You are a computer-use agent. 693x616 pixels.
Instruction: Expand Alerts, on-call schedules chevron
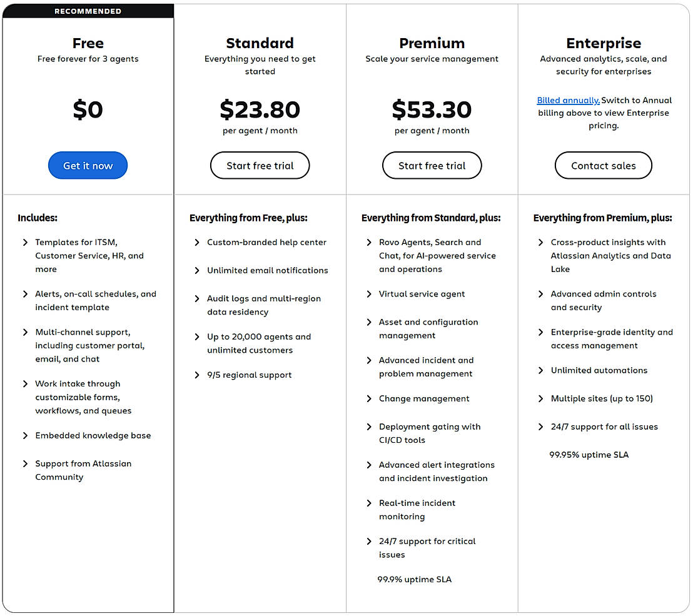coord(25,294)
